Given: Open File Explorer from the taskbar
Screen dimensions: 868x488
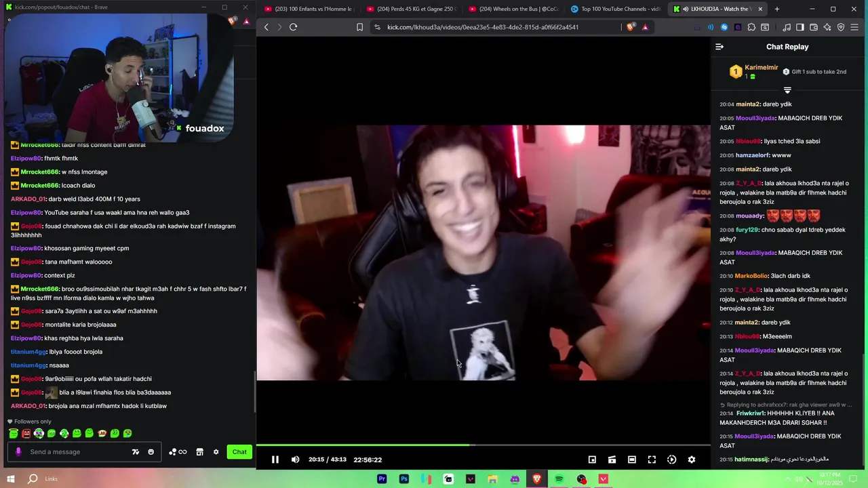Looking at the screenshot, I should pos(492,479).
